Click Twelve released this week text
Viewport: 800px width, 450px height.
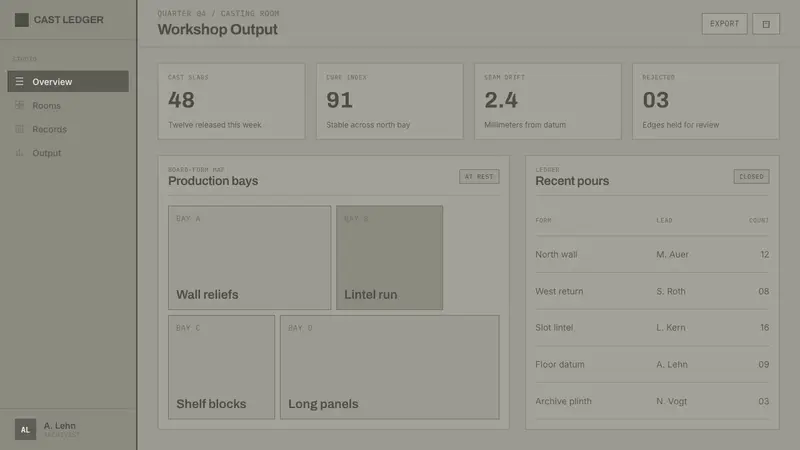click(214, 125)
